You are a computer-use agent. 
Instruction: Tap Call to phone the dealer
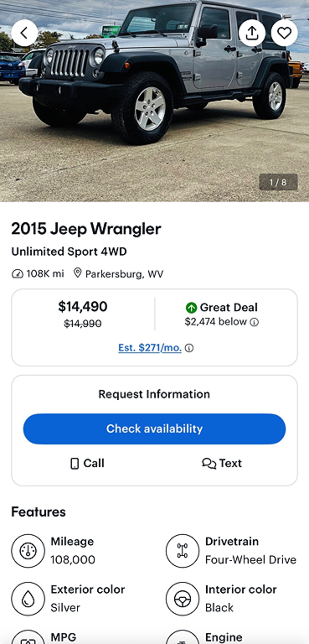(87, 463)
